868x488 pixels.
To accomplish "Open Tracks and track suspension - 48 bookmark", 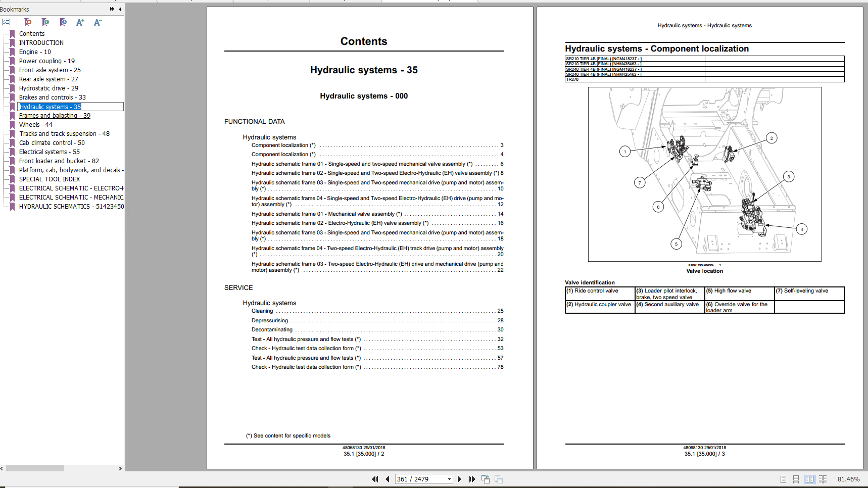I will point(64,134).
